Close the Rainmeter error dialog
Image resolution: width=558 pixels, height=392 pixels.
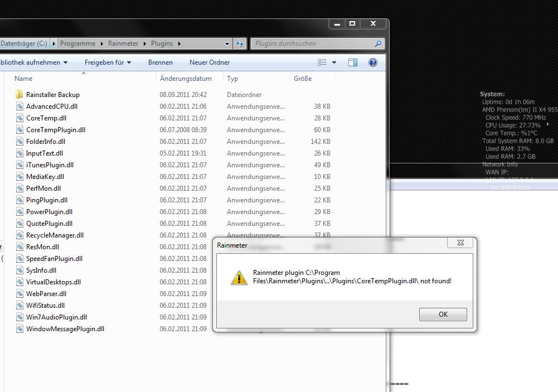tap(460, 243)
